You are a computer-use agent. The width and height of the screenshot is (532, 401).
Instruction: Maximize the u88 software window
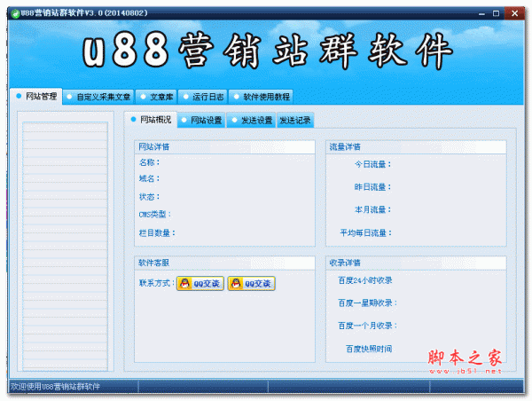(496, 13)
